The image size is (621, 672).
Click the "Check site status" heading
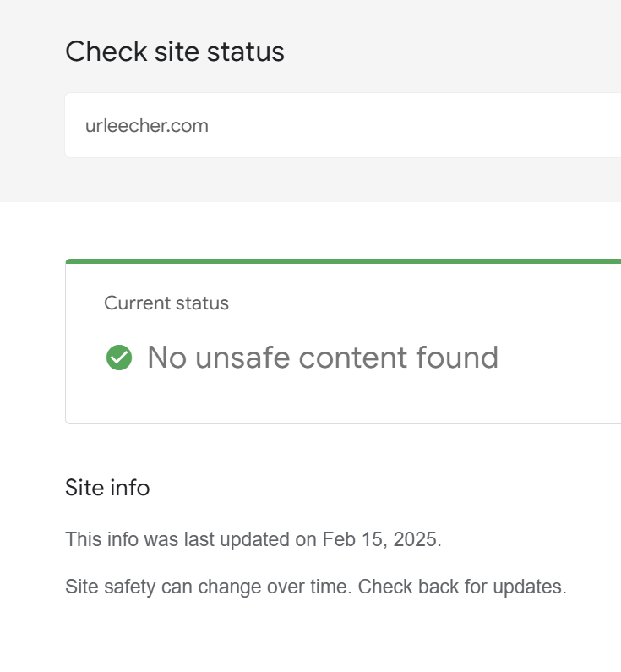pos(175,52)
